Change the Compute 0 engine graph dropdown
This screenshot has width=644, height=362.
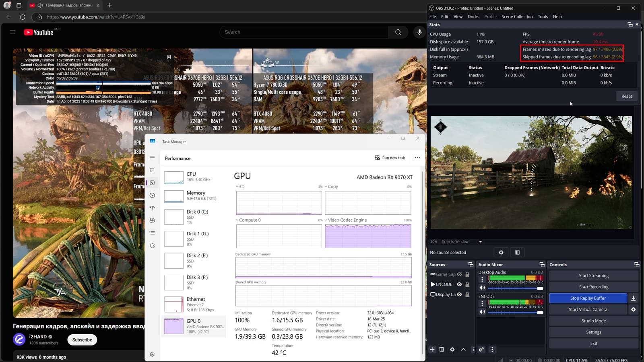click(248, 220)
